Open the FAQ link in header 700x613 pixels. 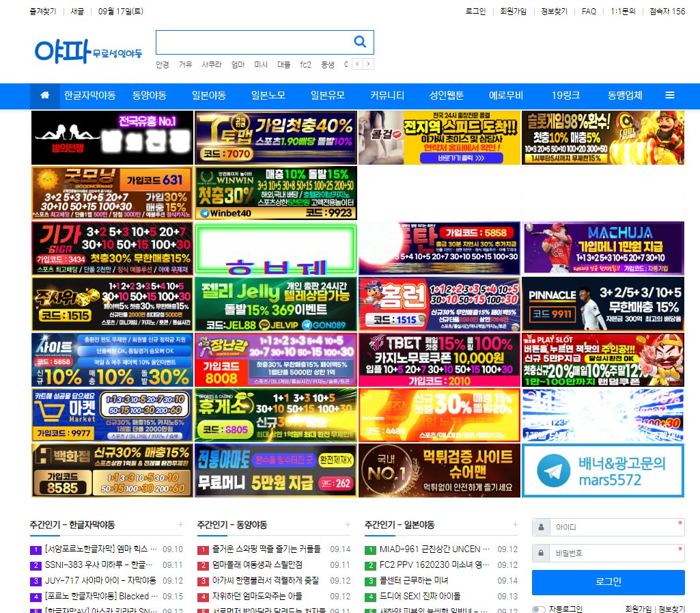[x=589, y=12]
